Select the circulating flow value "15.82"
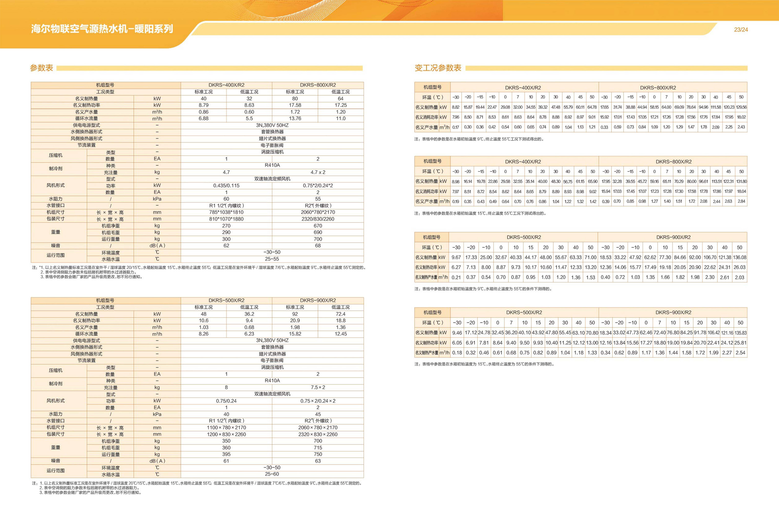 tap(295, 334)
